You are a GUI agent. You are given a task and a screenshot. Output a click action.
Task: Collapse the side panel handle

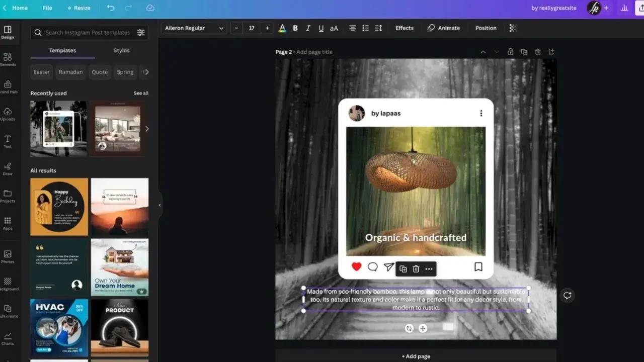pos(159,205)
